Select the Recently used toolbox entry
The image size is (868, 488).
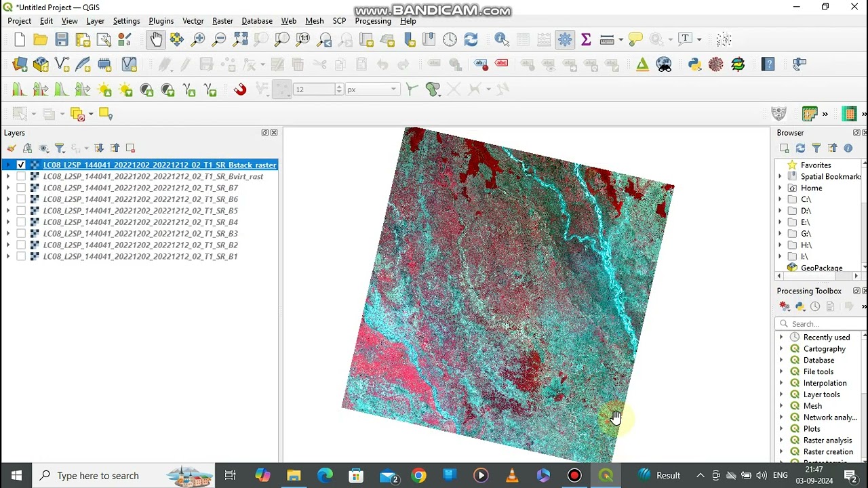point(826,338)
